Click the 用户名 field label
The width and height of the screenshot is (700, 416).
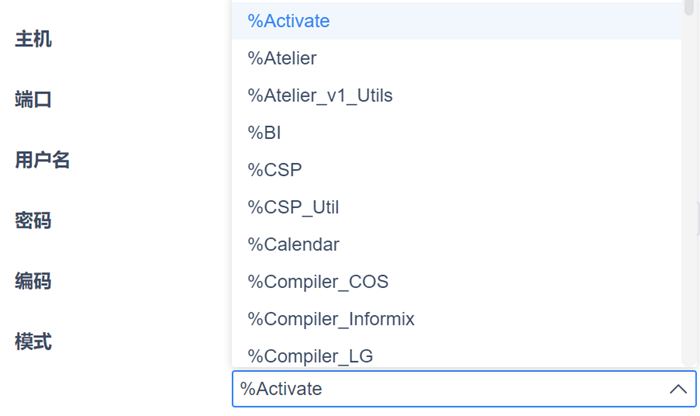click(42, 160)
